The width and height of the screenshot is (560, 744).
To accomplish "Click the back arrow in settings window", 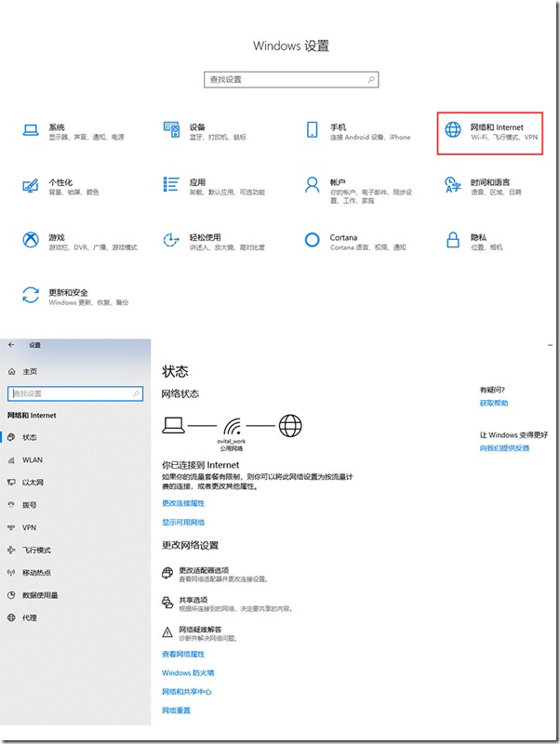I will [11, 345].
